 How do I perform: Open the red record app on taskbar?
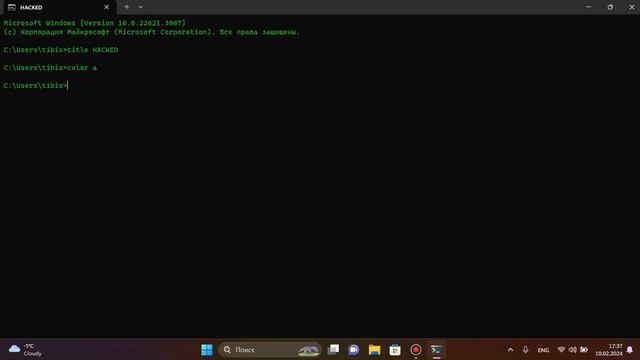(416, 350)
